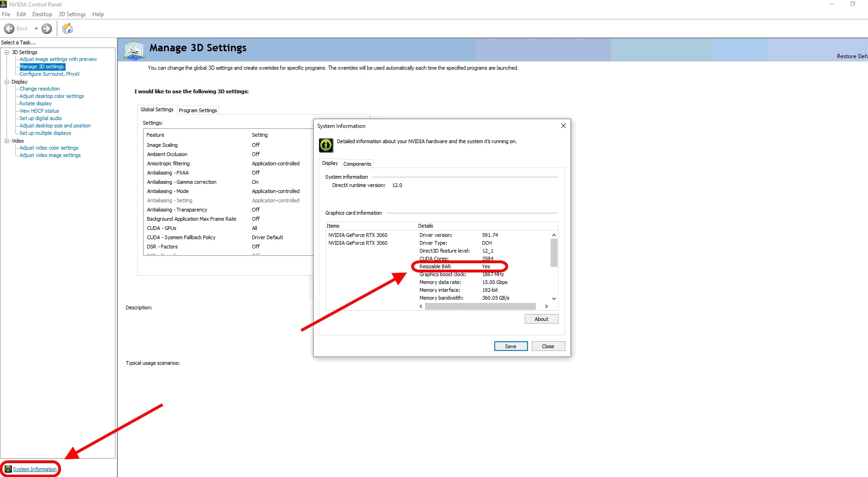Switch to the Components tab
This screenshot has height=477, width=868.
click(x=357, y=164)
